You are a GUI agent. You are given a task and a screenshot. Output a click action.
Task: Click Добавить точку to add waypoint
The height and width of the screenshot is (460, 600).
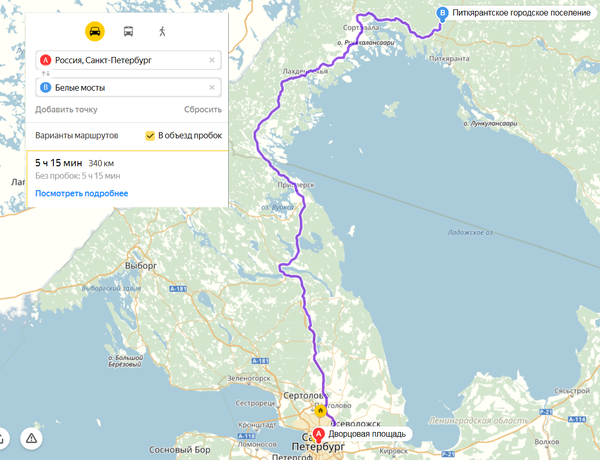[x=66, y=109]
